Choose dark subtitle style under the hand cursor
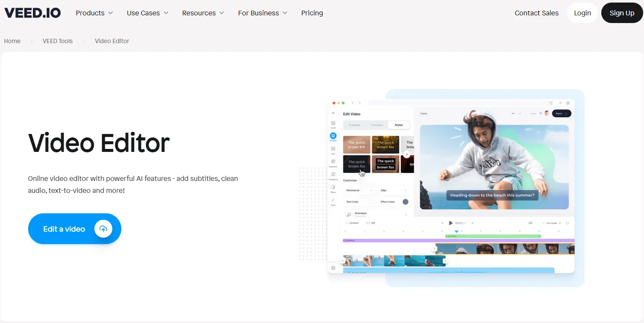This screenshot has width=644, height=323. [357, 164]
